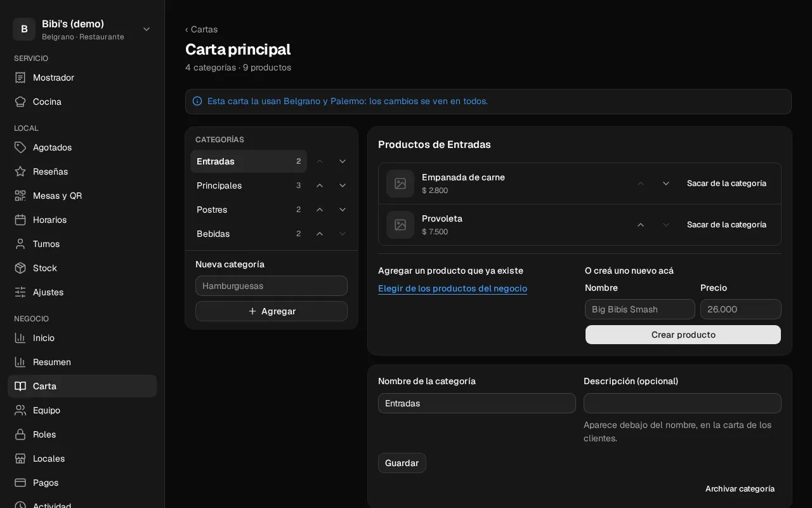This screenshot has width=812, height=508.
Task: Move Postres category up
Action: pos(320,210)
